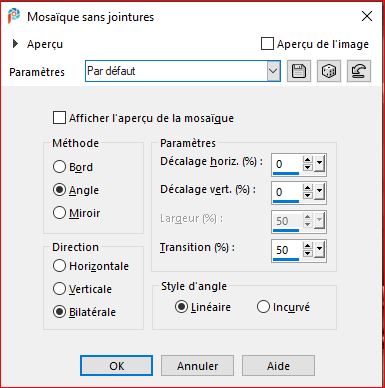Image resolution: width=385 pixels, height=388 pixels.
Task: Open the Transition slider dropdown arrow
Action: click(x=319, y=249)
